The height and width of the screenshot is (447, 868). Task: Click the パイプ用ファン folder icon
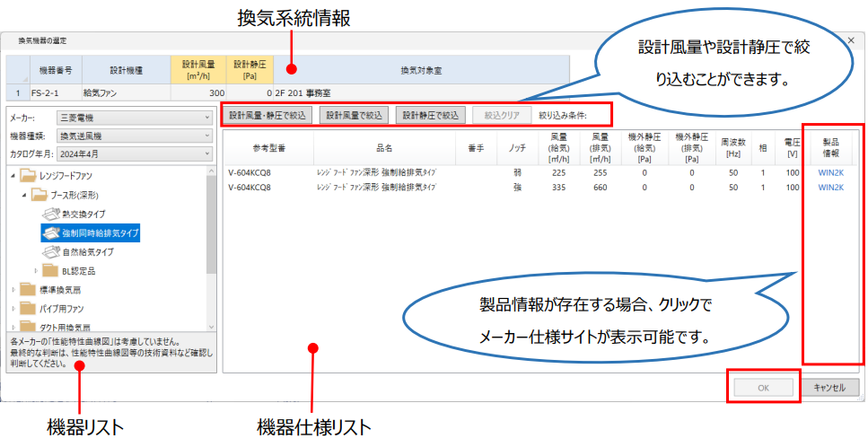pos(31,310)
